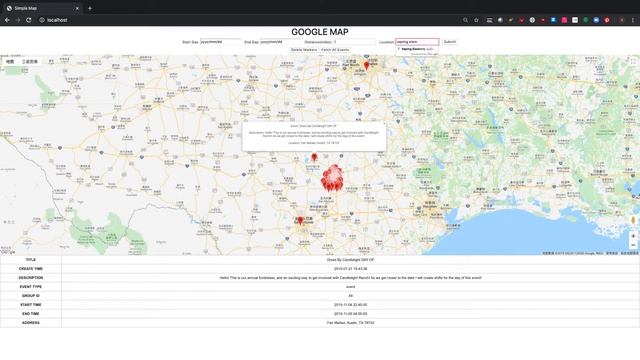Switch to the Simple Map tab
Screen dimensions: 640x360
[41, 8]
